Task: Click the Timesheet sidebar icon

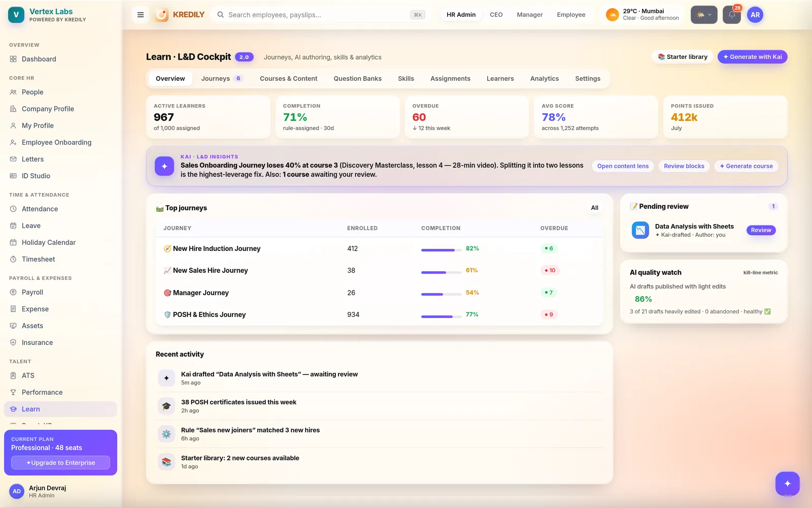Action: tap(13, 259)
